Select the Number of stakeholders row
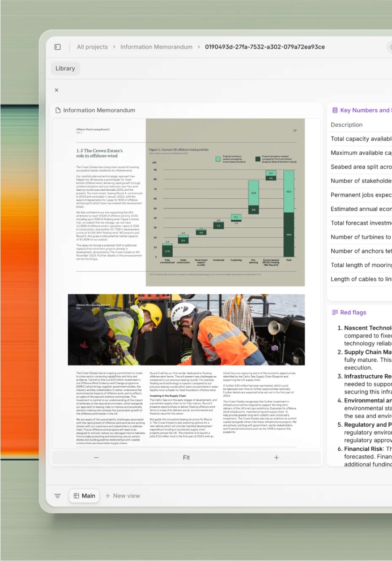392x561 pixels. (x=361, y=181)
